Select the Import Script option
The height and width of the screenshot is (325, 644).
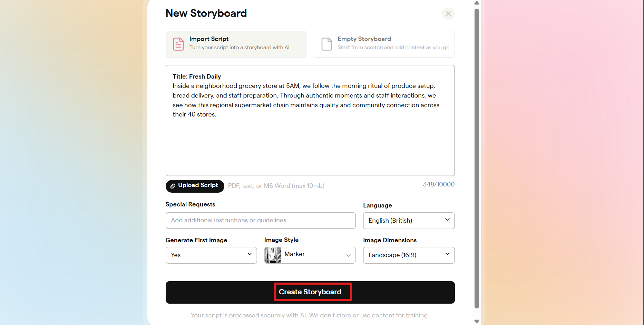coord(236,44)
